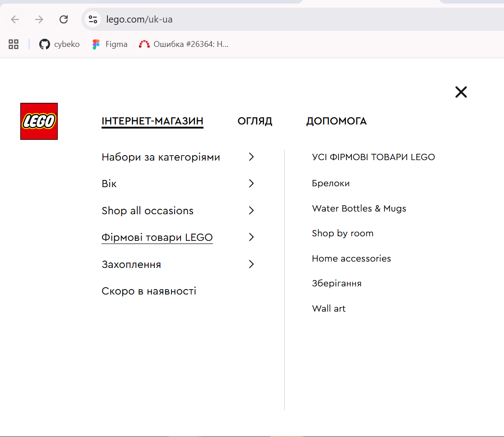Go back in browser history
Image resolution: width=504 pixels, height=437 pixels.
(15, 19)
